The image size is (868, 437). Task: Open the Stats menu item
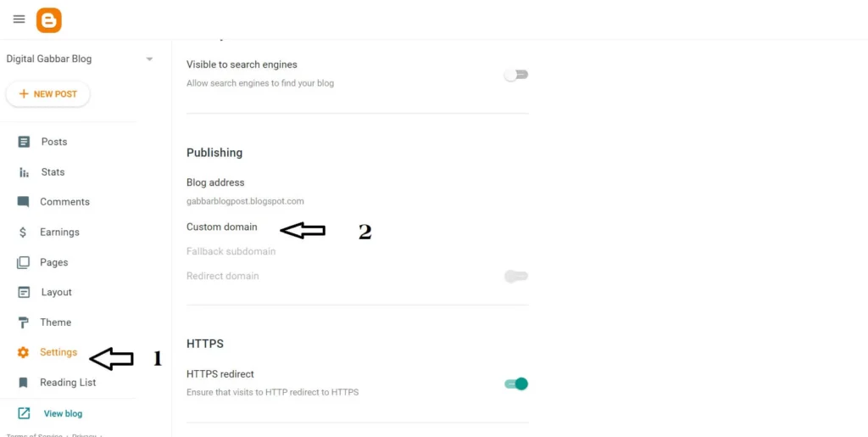coord(53,172)
